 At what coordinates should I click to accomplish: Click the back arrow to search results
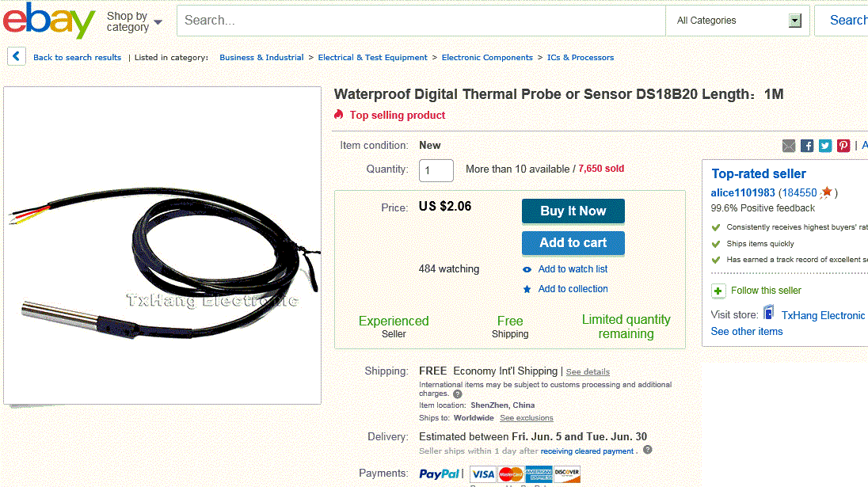[x=17, y=57]
